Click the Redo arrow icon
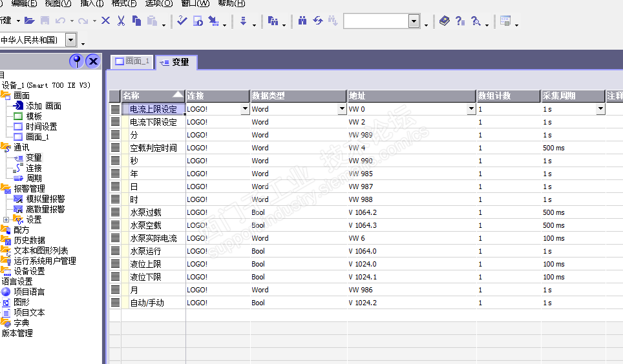The image size is (623, 364). [83, 21]
